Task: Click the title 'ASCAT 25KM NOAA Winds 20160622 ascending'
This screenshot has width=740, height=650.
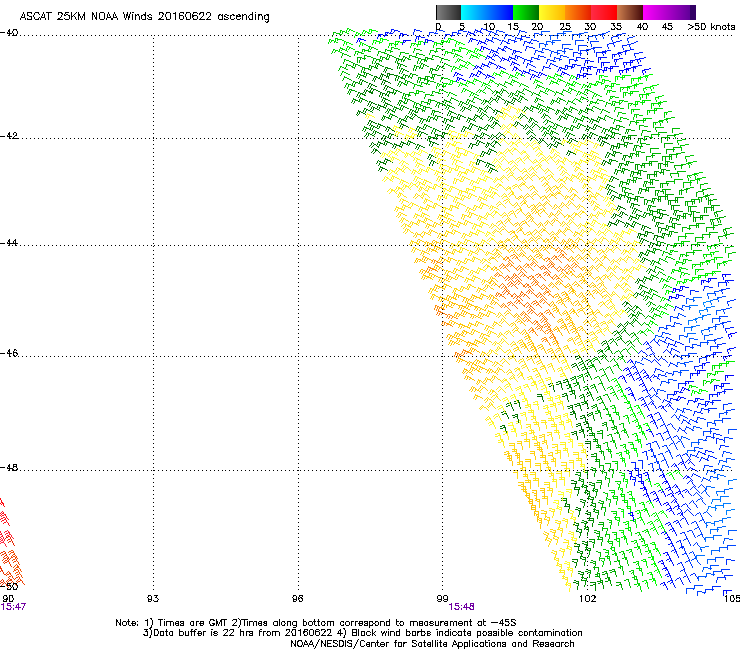Action: point(144,17)
